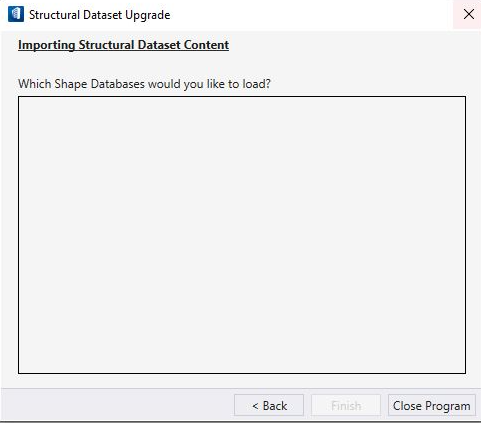This screenshot has height=423, width=481.
Task: Quit via the Close Program button
Action: pos(432,405)
